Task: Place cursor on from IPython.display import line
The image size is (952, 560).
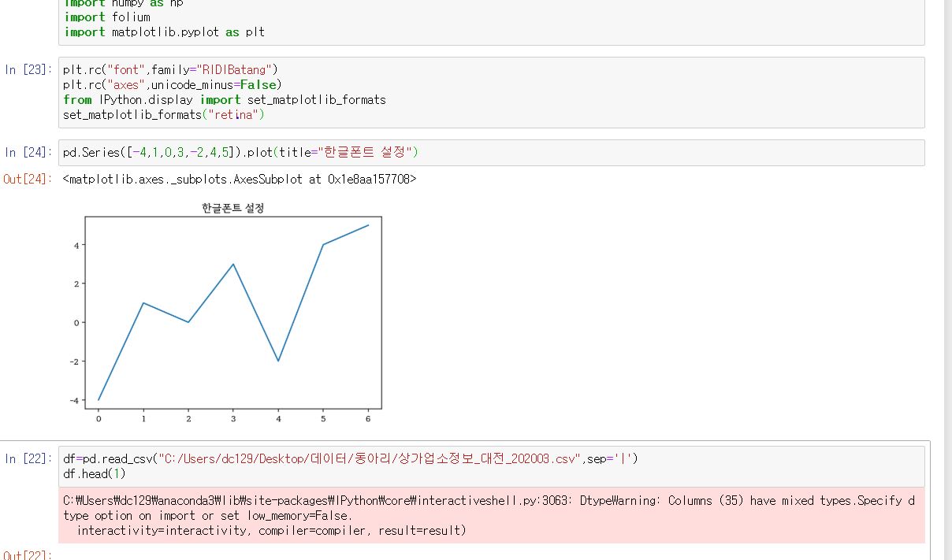Action: coord(224,99)
